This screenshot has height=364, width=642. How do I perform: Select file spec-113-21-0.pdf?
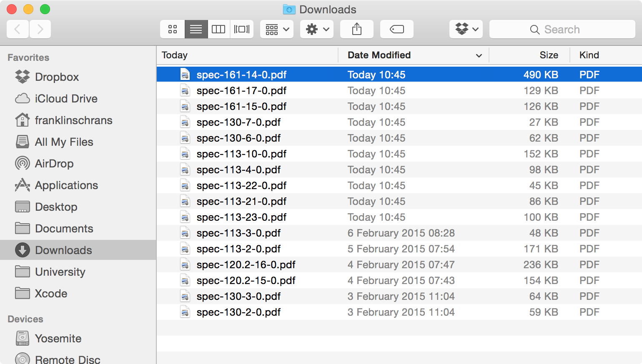[399, 201]
